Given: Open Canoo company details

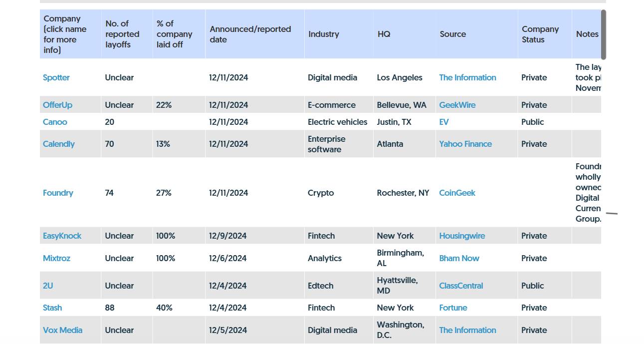Looking at the screenshot, I should pyautogui.click(x=55, y=122).
